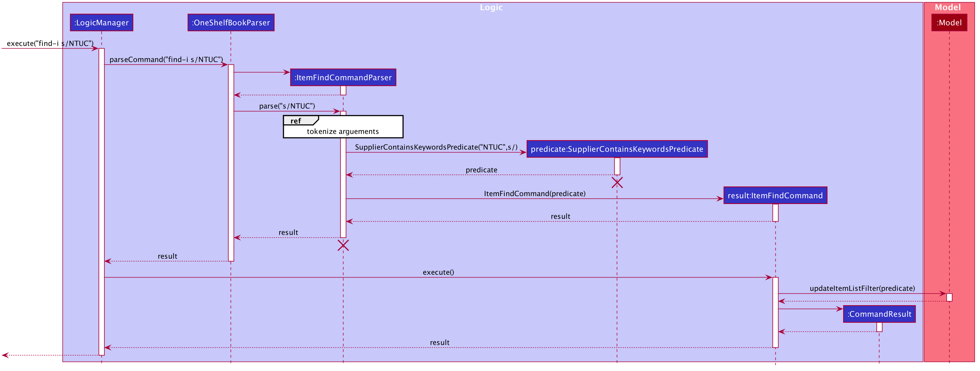This screenshot has width=980, height=371.
Task: Click the 'Logic' frame title
Action: [x=491, y=7]
